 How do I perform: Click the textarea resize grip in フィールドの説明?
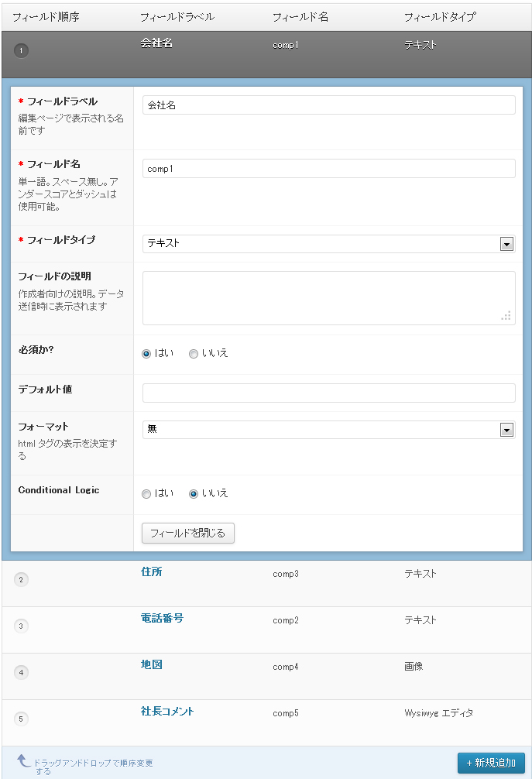tap(506, 315)
